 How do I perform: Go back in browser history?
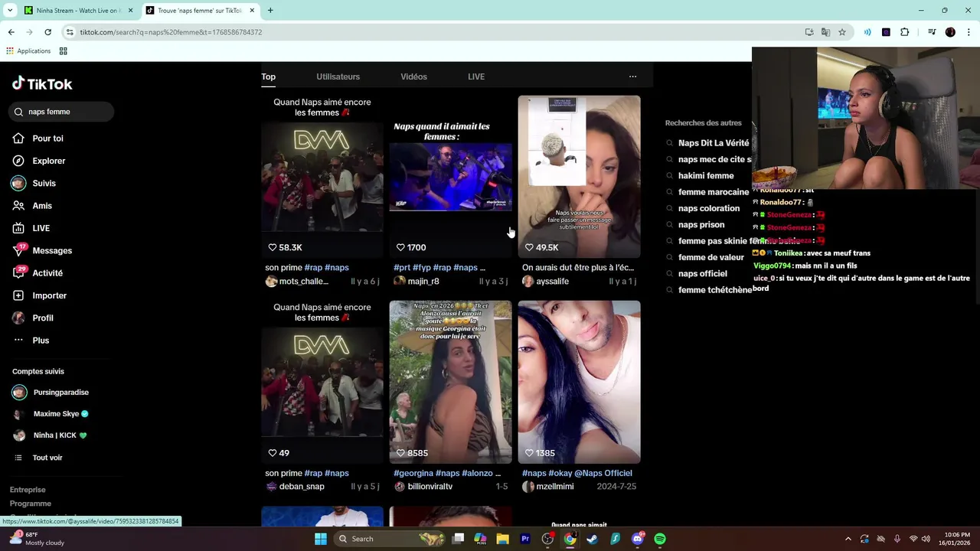click(11, 32)
